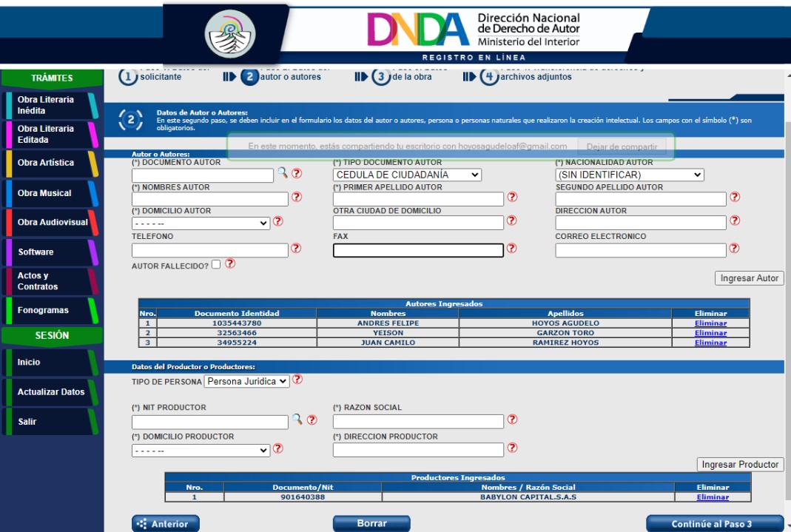This screenshot has width=791, height=532.
Task: Open Domicilio Productor dropdown
Action: tap(201, 451)
